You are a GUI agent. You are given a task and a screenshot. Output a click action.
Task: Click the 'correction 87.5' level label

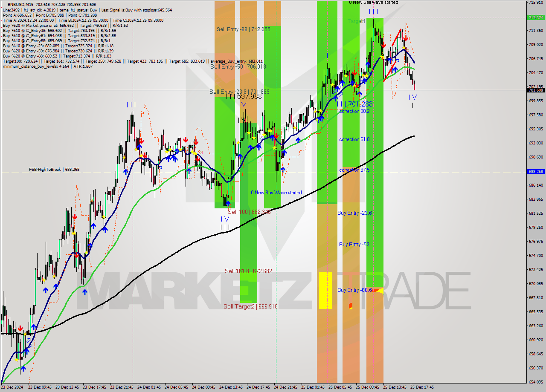tap(354, 170)
